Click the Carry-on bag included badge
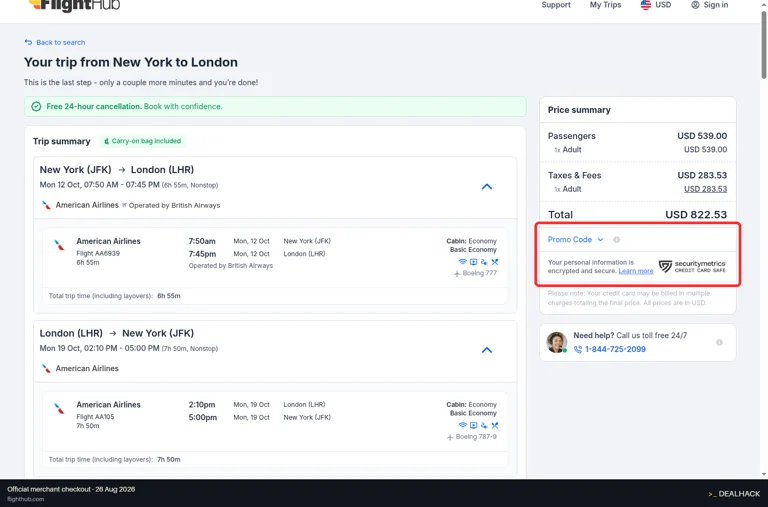Screen dimensions: 768x507 coord(143,141)
